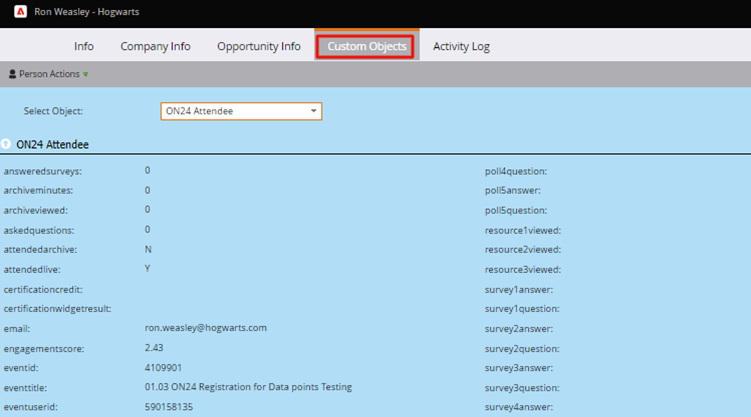Click the survey3answer label
This screenshot has width=751, height=417.
[x=519, y=368]
